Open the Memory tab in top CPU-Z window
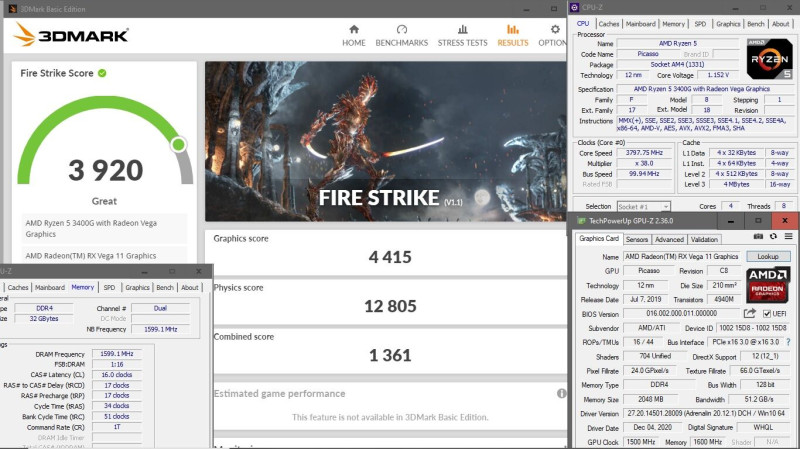The image size is (800, 449). coord(673,23)
